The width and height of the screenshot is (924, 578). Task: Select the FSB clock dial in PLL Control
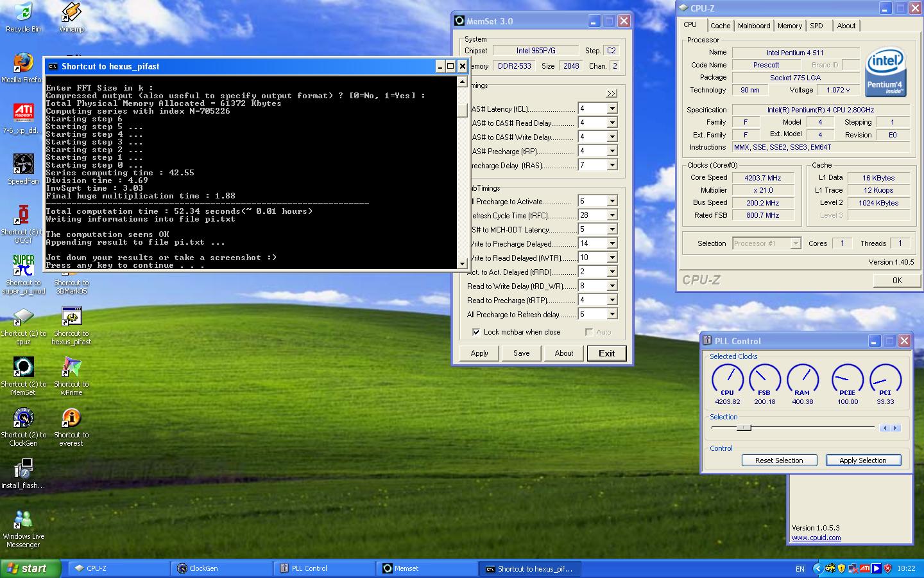pyautogui.click(x=764, y=384)
